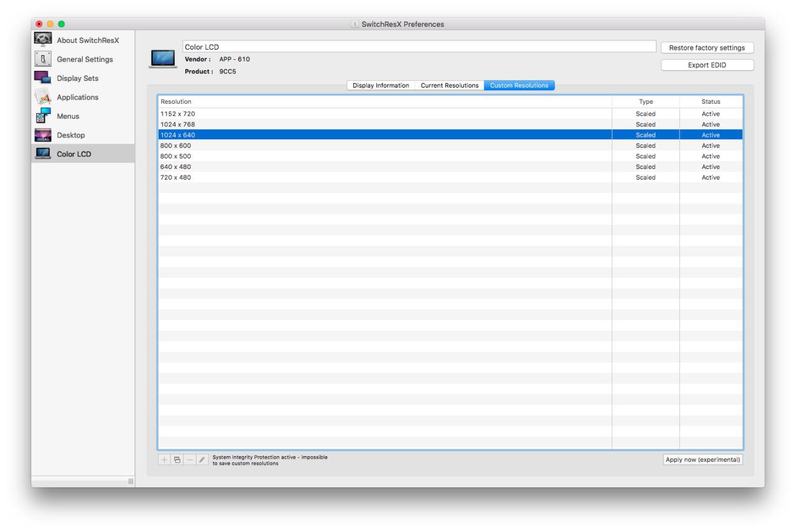This screenshot has width=796, height=532.
Task: Select the 640 x 480 resolution row
Action: point(450,167)
